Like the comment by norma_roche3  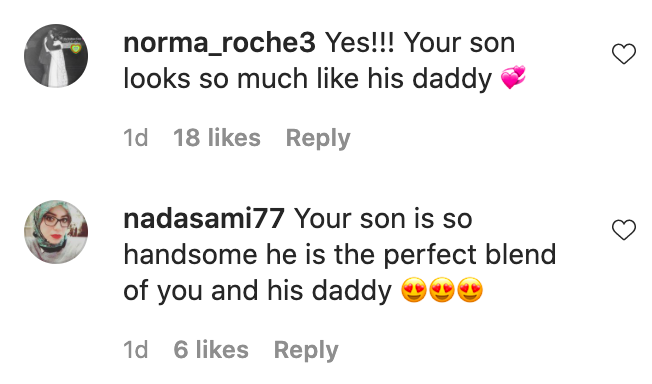(x=624, y=54)
